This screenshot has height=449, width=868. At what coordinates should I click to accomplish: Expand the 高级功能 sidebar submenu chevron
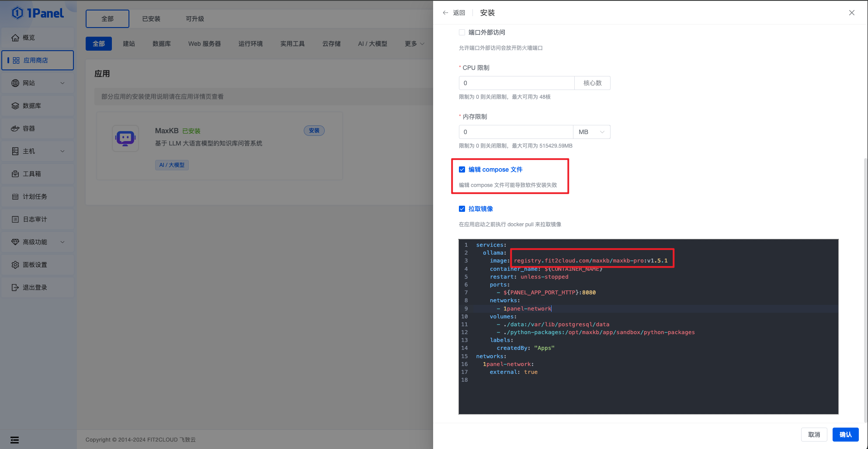point(62,242)
